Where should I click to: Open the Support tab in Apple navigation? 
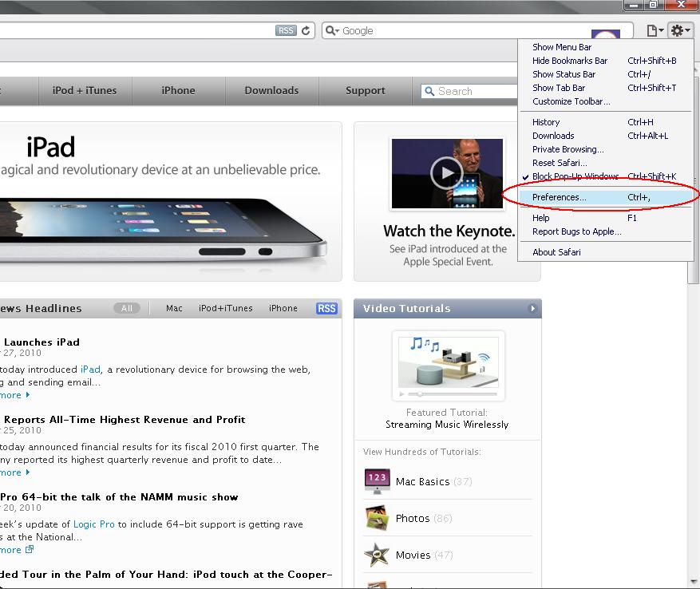point(365,91)
